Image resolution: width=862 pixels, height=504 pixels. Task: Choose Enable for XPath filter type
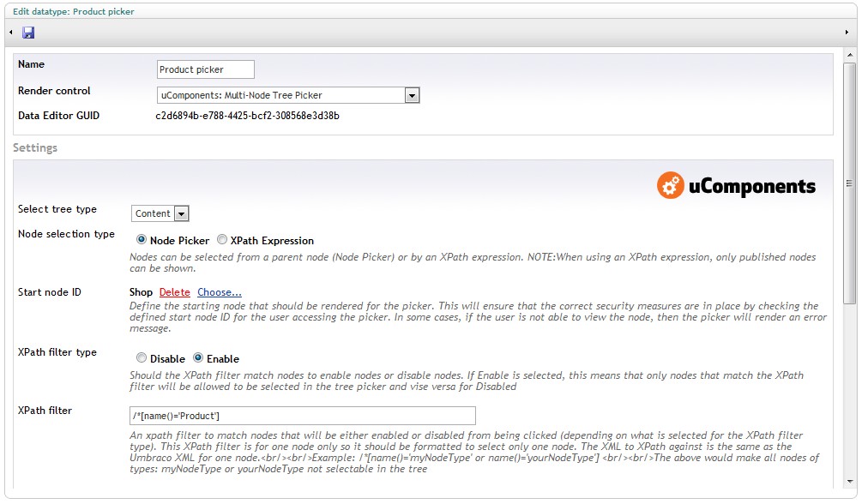click(x=198, y=357)
